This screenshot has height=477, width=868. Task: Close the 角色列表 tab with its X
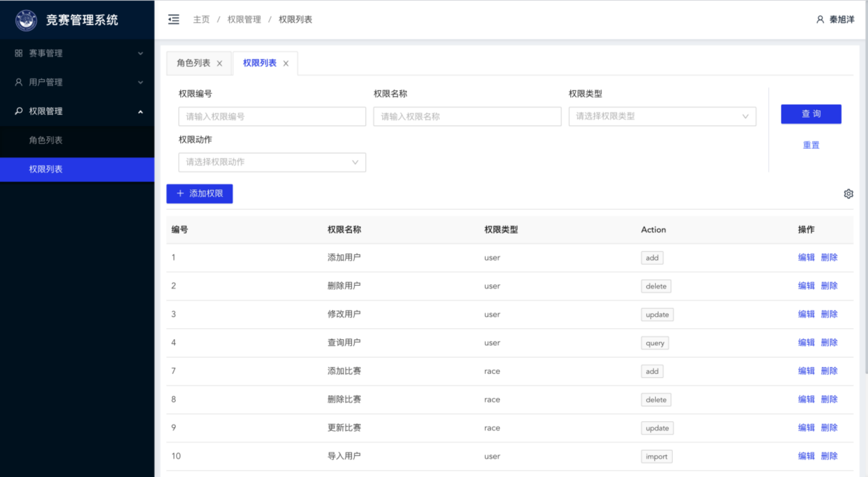coord(220,63)
